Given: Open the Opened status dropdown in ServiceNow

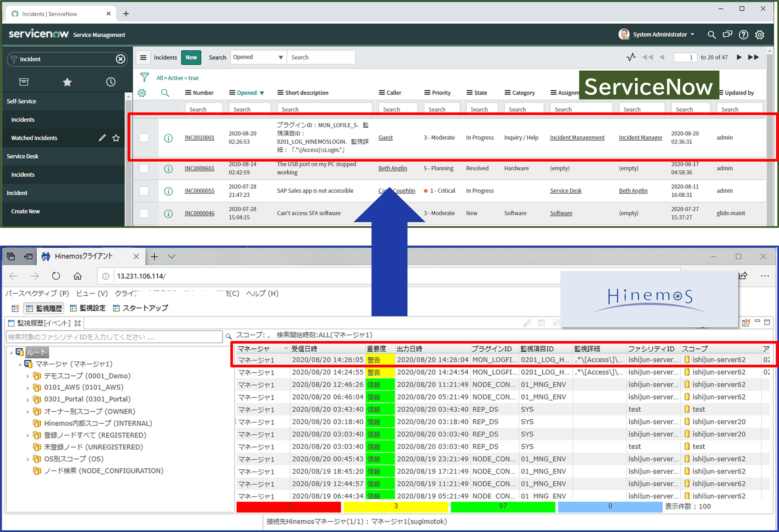Looking at the screenshot, I should (257, 57).
